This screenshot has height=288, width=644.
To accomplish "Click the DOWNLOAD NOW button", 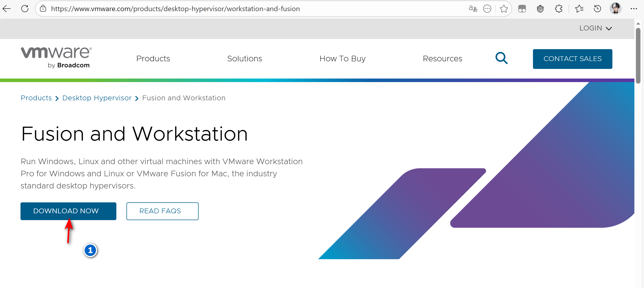I will coord(68,211).
